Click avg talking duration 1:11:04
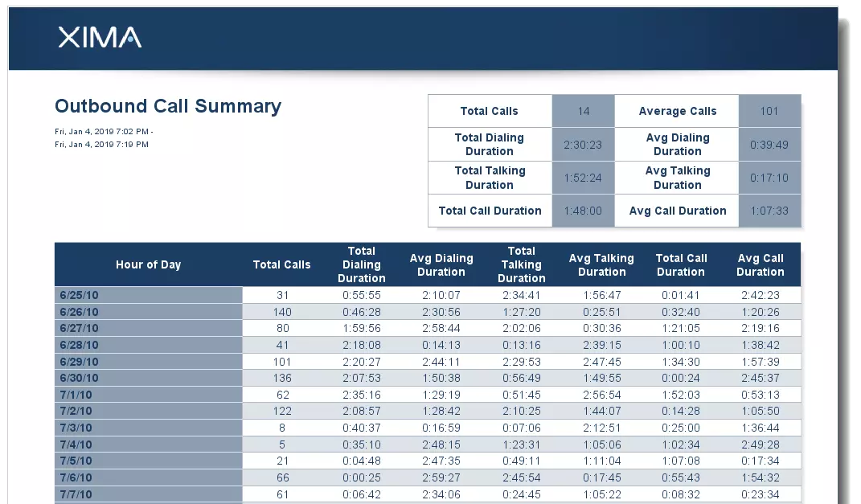The height and width of the screenshot is (504, 861). click(602, 461)
